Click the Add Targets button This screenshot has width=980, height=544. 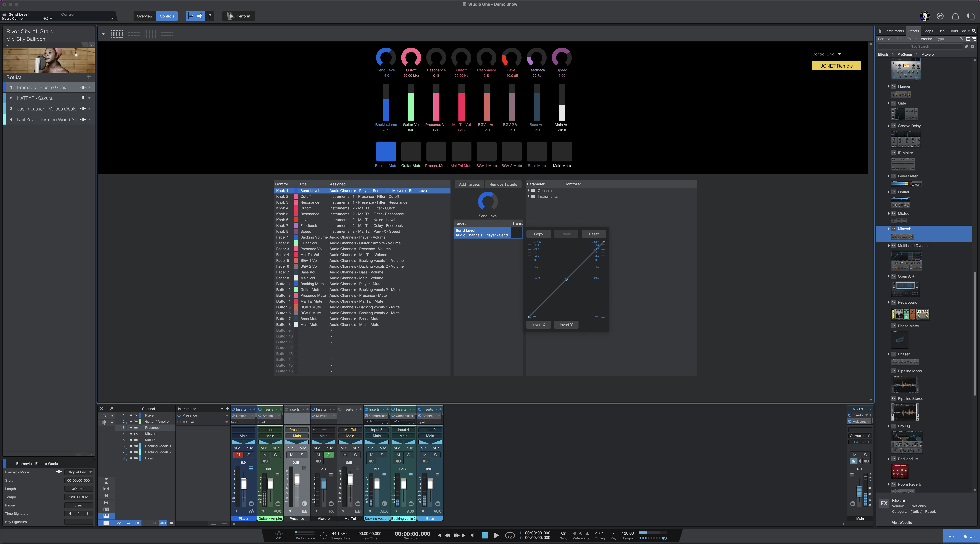click(469, 184)
